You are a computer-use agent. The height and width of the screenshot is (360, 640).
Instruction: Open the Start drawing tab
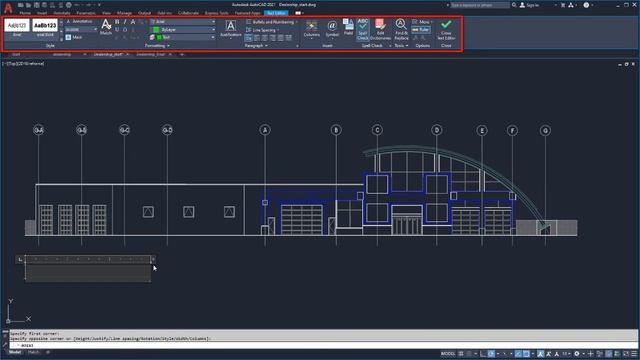click(16, 54)
